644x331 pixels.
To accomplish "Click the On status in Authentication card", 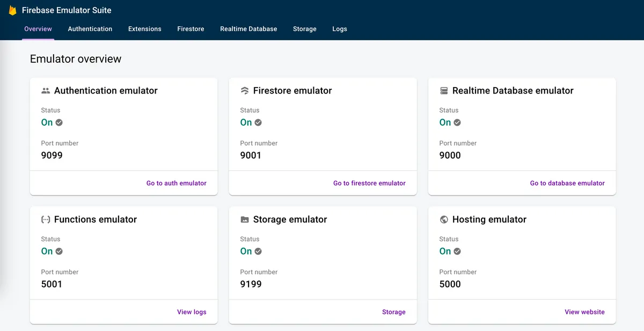I will tap(47, 123).
